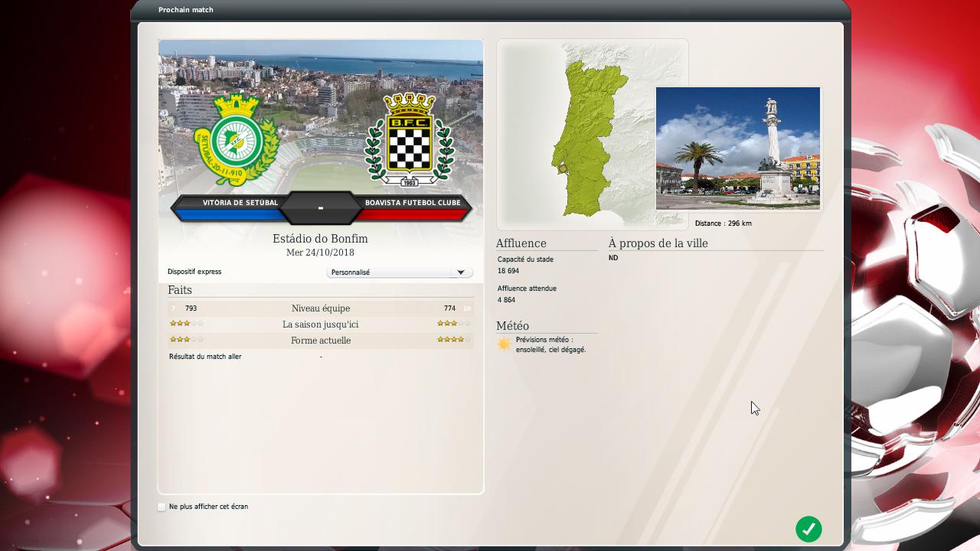
Task: Click 'Résultat du match aller' label
Action: click(205, 357)
